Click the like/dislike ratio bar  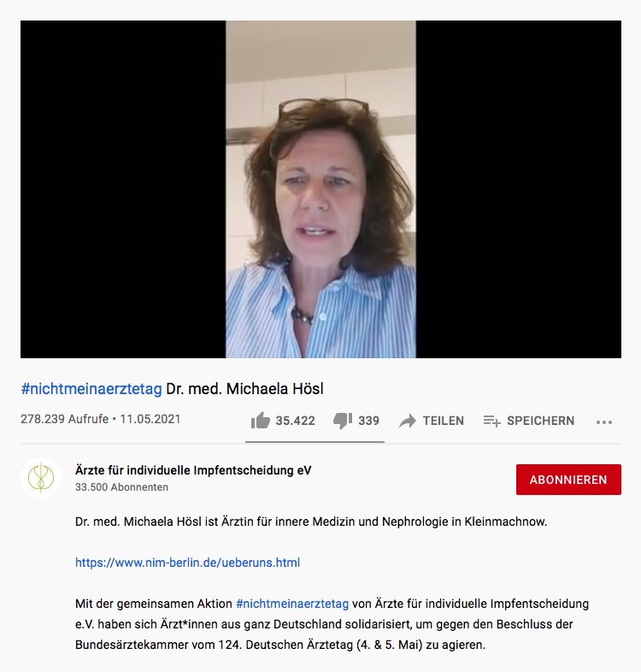[315, 441]
